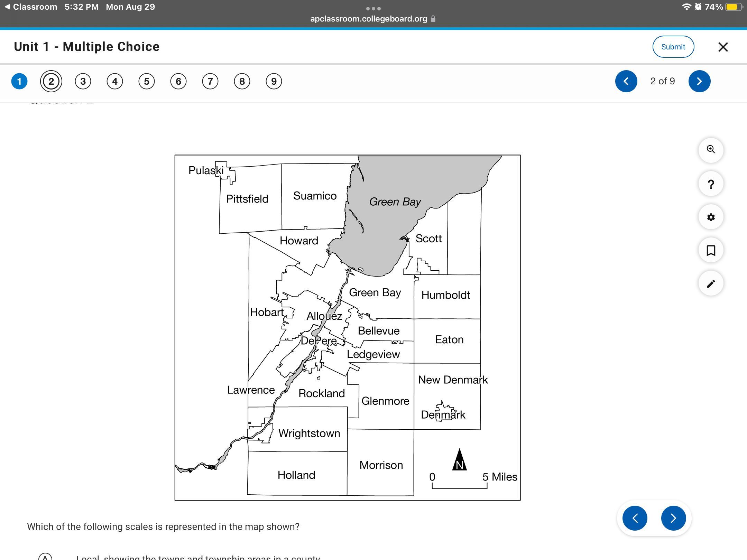Bookmark this question with the bookmark icon
The image size is (747, 560).
point(711,250)
